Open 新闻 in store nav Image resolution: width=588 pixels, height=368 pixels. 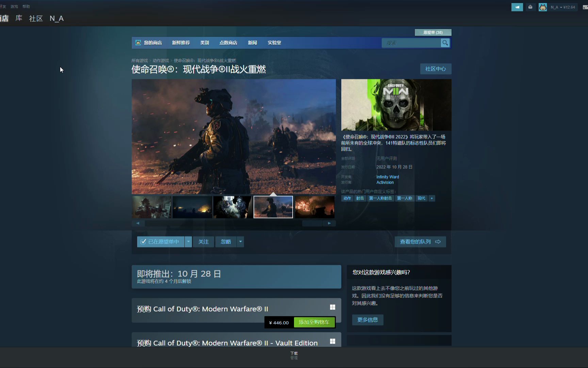252,43
